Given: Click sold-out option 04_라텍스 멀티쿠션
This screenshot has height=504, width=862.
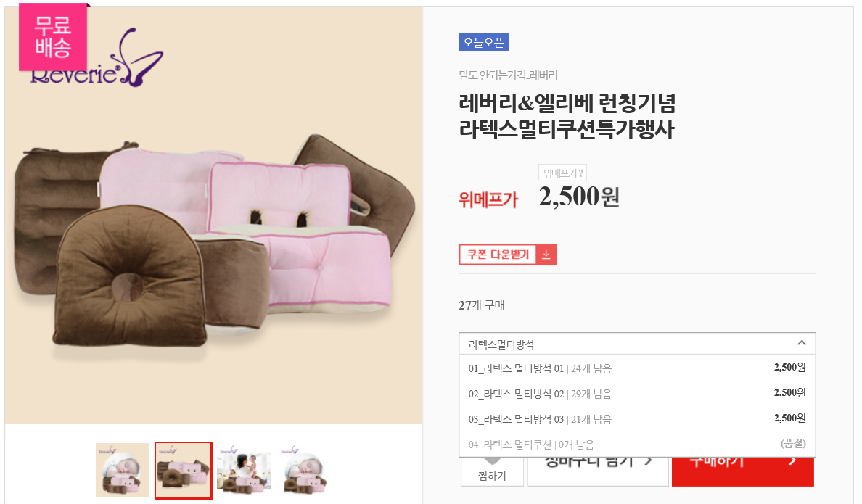Looking at the screenshot, I should [x=637, y=444].
